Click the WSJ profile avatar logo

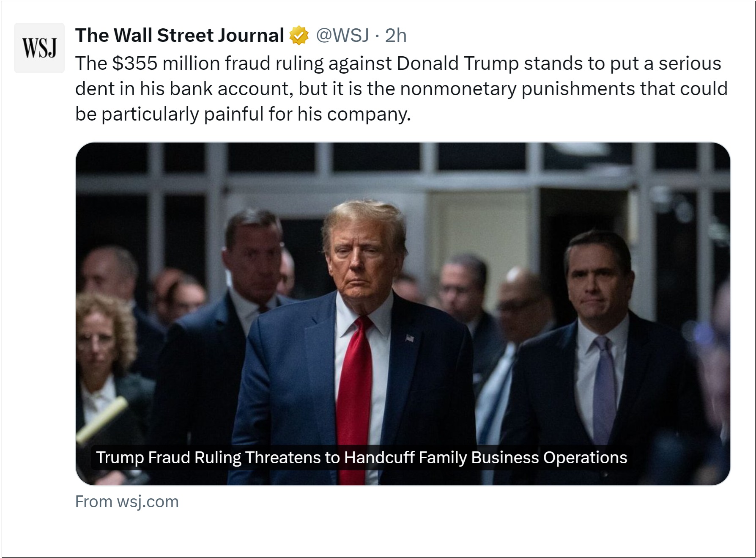pyautogui.click(x=39, y=48)
